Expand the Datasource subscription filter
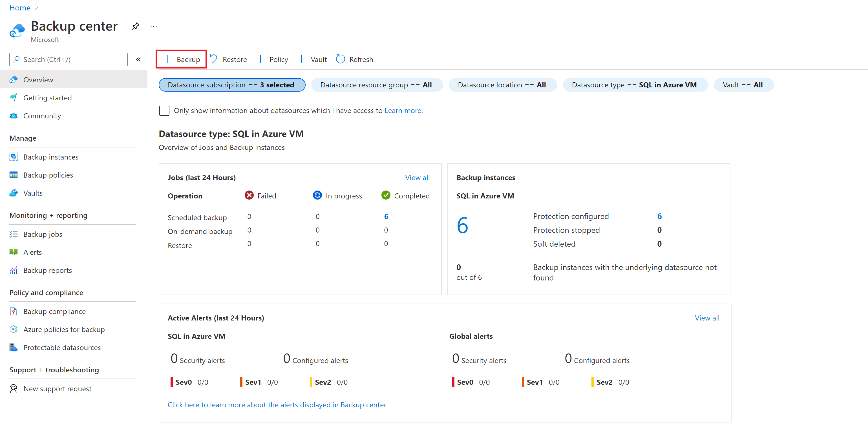 (x=231, y=85)
